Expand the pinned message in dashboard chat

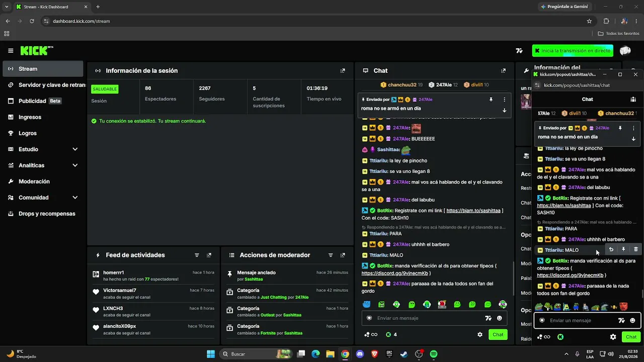(x=504, y=110)
